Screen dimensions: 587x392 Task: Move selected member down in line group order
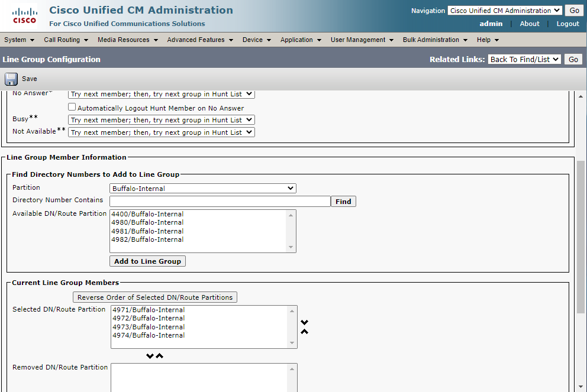[304, 322]
